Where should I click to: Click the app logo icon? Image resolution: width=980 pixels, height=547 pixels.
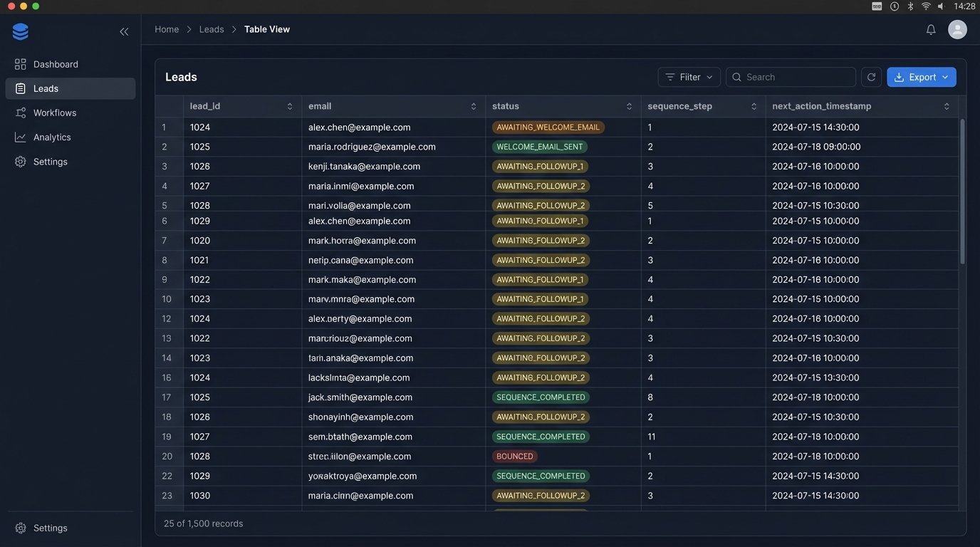point(21,31)
